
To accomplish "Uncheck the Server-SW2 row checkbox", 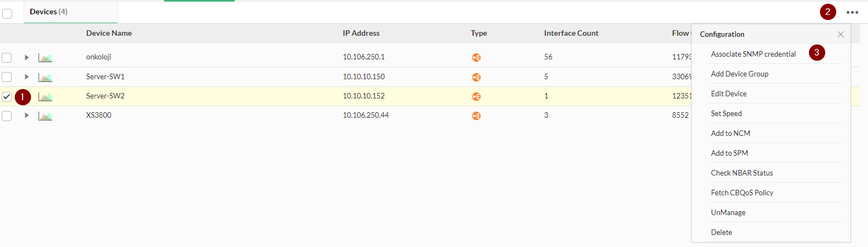I will 7,96.
